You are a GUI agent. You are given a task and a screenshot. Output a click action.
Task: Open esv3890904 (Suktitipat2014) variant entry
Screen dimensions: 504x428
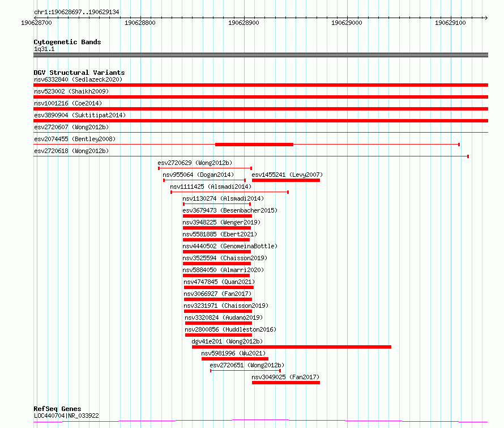(80, 115)
